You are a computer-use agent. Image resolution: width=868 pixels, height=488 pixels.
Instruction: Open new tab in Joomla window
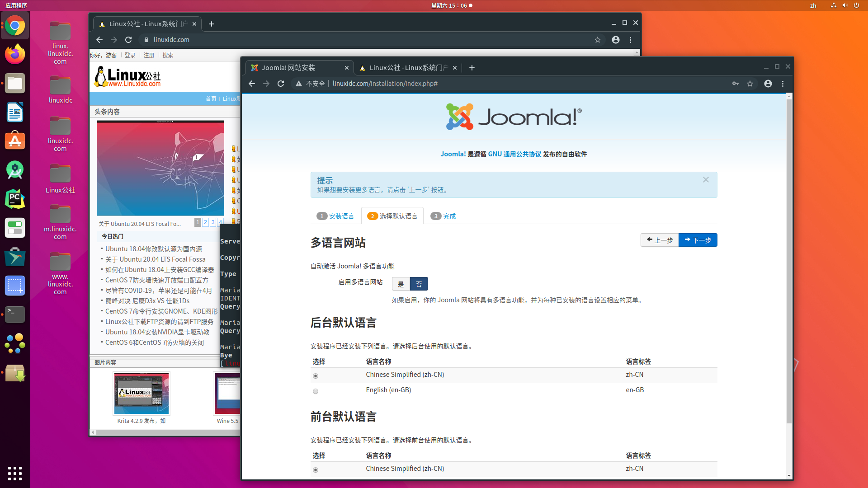(x=472, y=68)
